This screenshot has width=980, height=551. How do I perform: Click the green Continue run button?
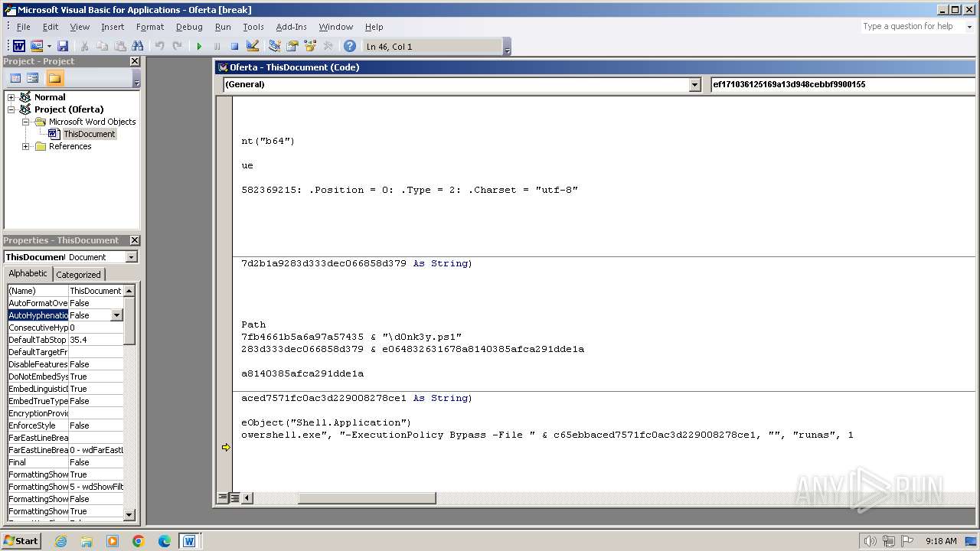(199, 47)
